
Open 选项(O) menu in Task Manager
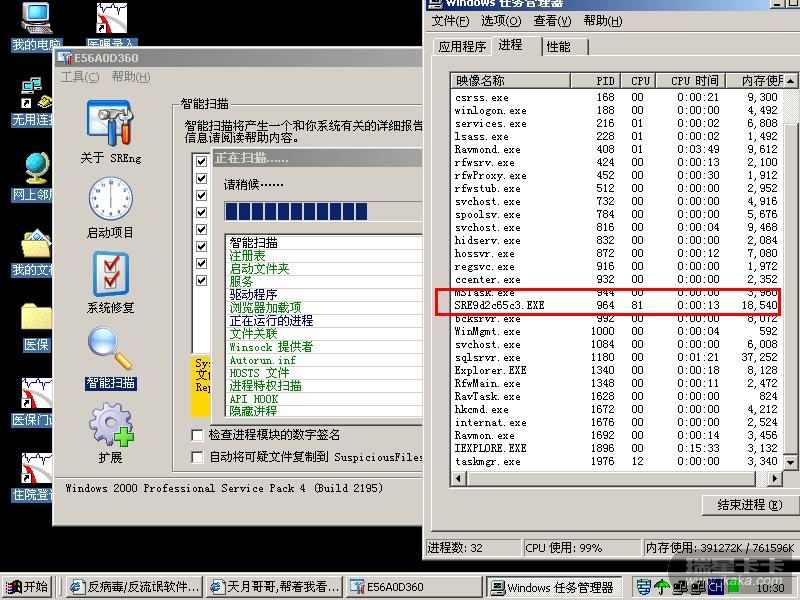pos(501,21)
